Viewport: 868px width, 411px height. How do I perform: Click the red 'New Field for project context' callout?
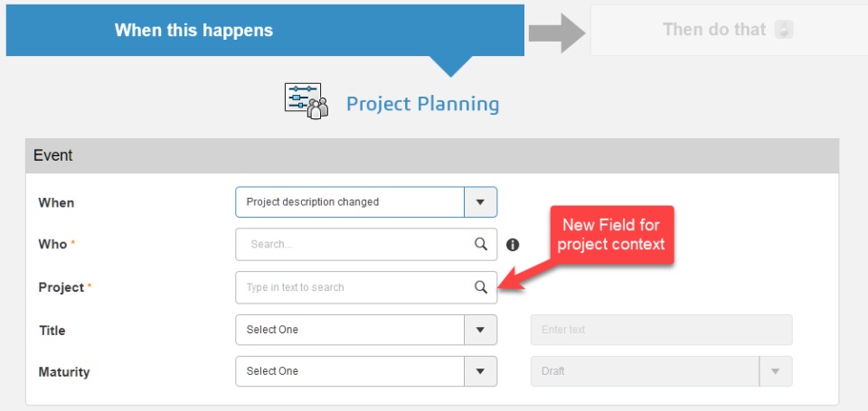pyautogui.click(x=611, y=235)
